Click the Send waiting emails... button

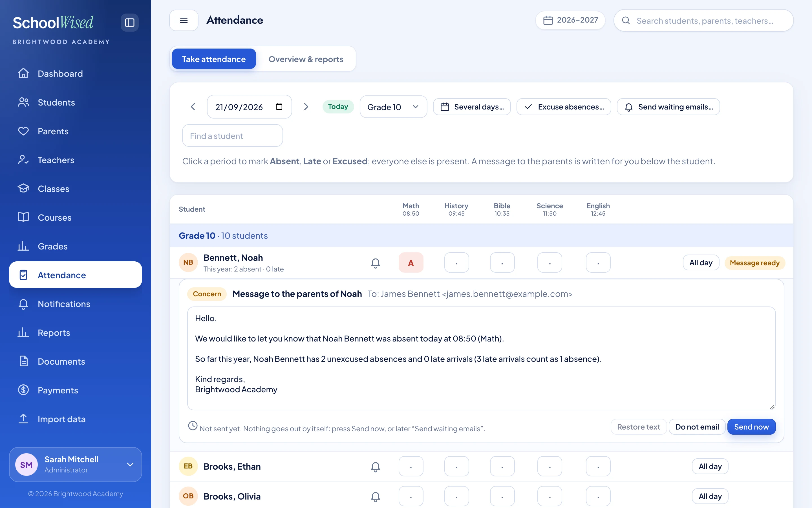pyautogui.click(x=668, y=107)
